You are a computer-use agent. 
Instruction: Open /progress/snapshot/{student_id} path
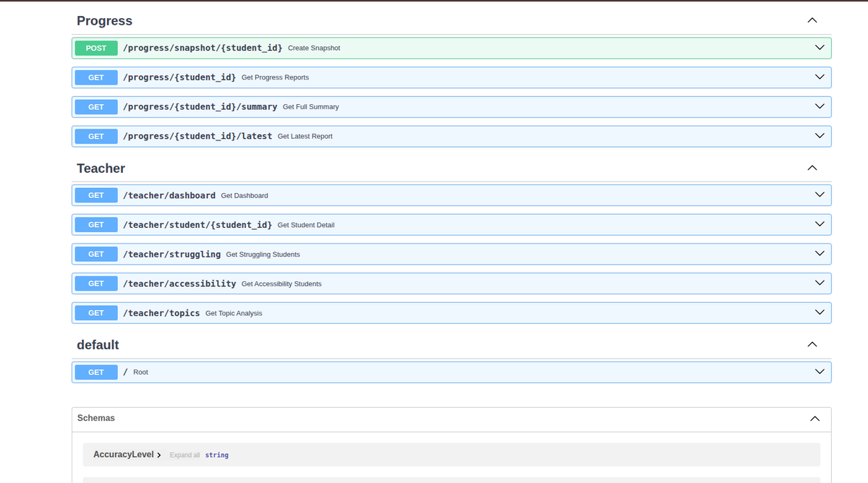click(203, 48)
